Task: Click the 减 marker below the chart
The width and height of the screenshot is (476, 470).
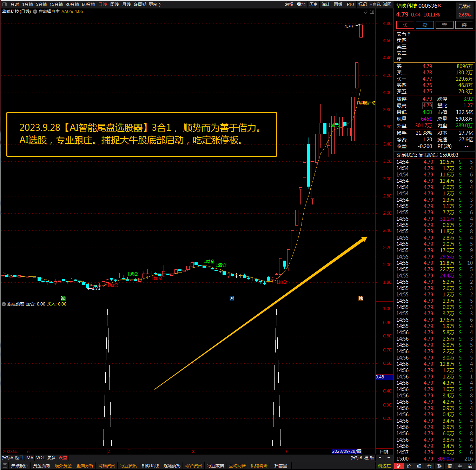Action: click(63, 298)
